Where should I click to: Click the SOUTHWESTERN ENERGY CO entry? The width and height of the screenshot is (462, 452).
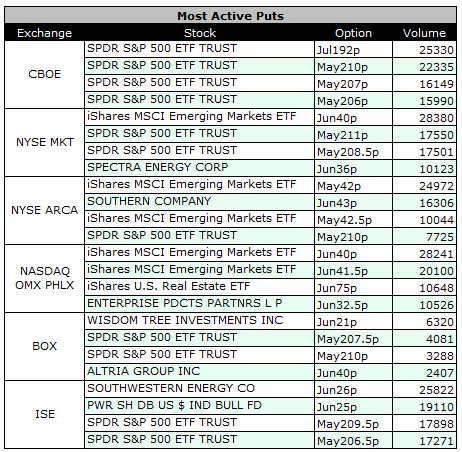point(171,388)
